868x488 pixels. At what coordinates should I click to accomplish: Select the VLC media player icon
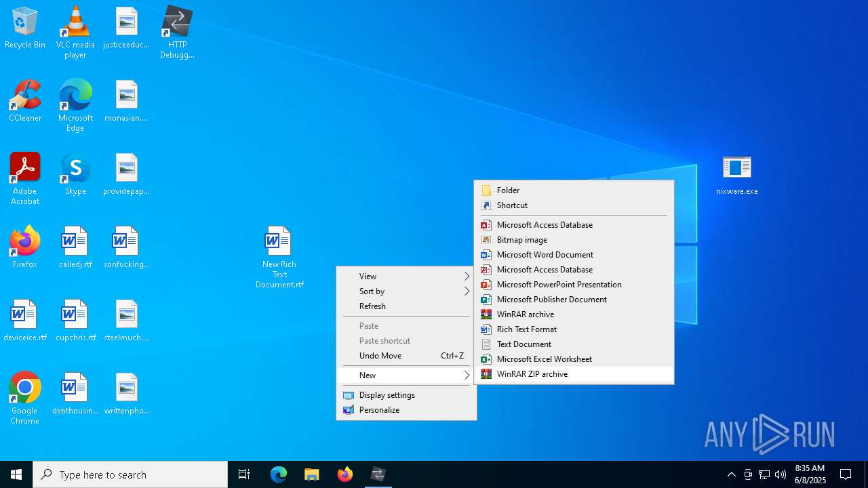(75, 33)
